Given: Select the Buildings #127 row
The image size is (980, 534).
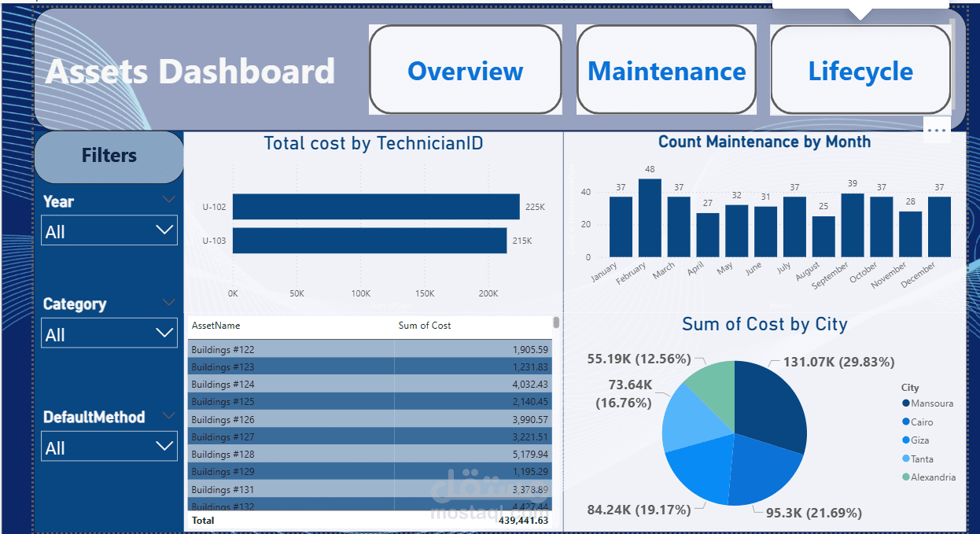Looking at the screenshot, I should 370,436.
